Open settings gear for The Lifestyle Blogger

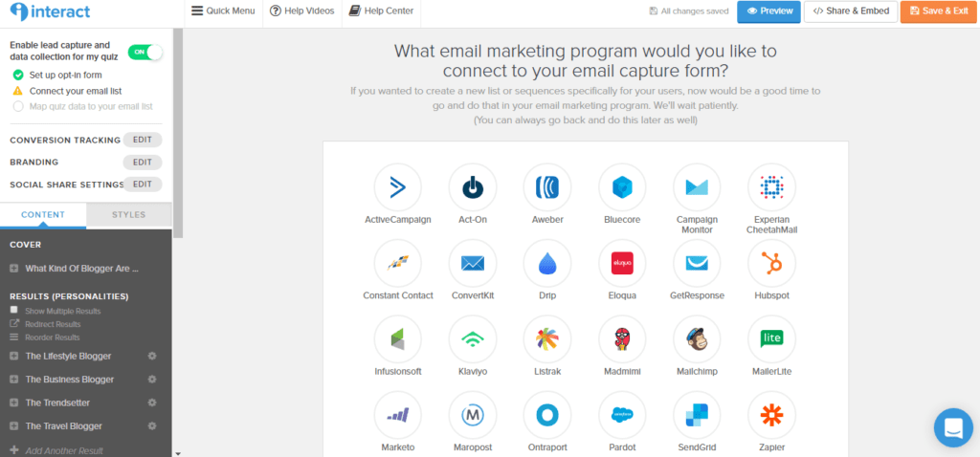(151, 356)
